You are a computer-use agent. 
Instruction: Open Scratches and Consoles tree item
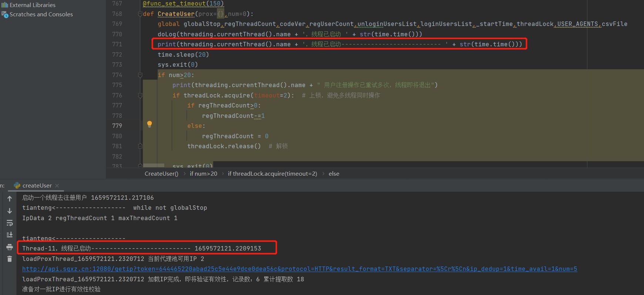click(41, 14)
